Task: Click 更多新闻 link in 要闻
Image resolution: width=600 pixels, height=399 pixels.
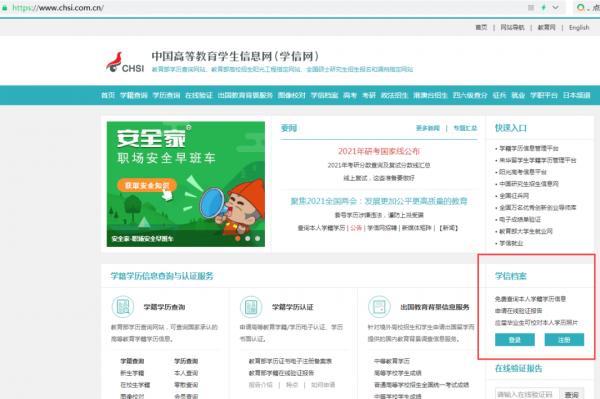Action: pos(428,128)
